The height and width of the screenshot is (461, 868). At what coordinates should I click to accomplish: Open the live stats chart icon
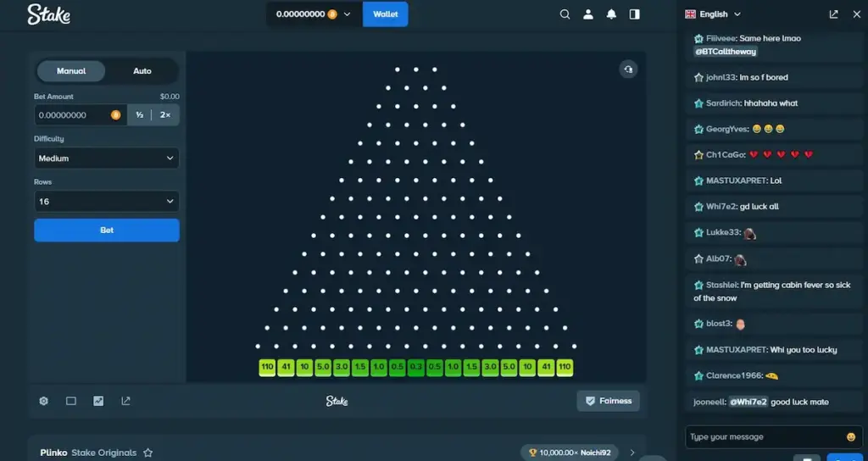tap(98, 401)
